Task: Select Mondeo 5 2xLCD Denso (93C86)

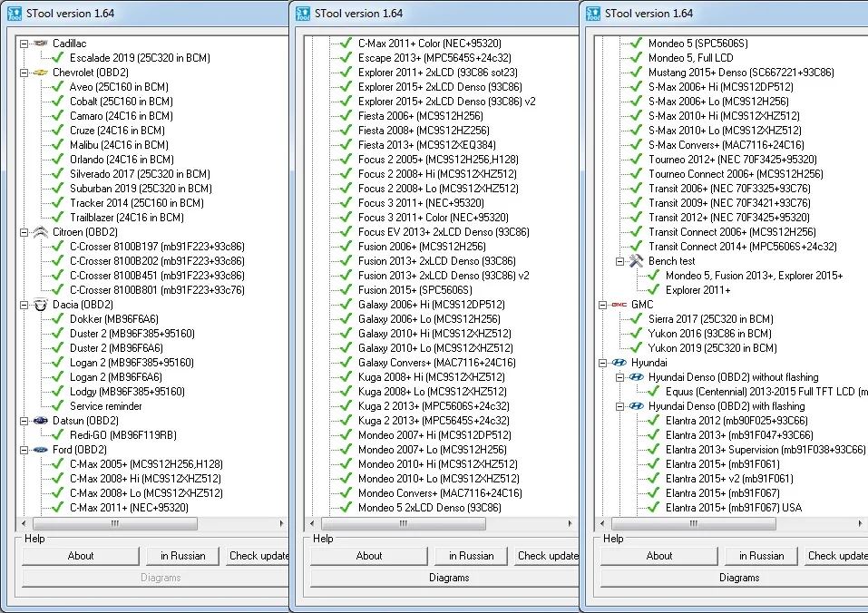Action: pyautogui.click(x=430, y=508)
